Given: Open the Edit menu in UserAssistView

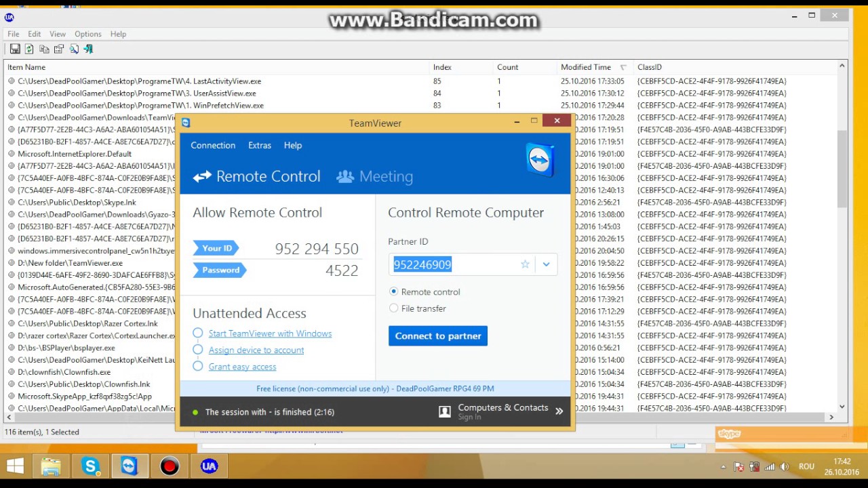Looking at the screenshot, I should 35,34.
